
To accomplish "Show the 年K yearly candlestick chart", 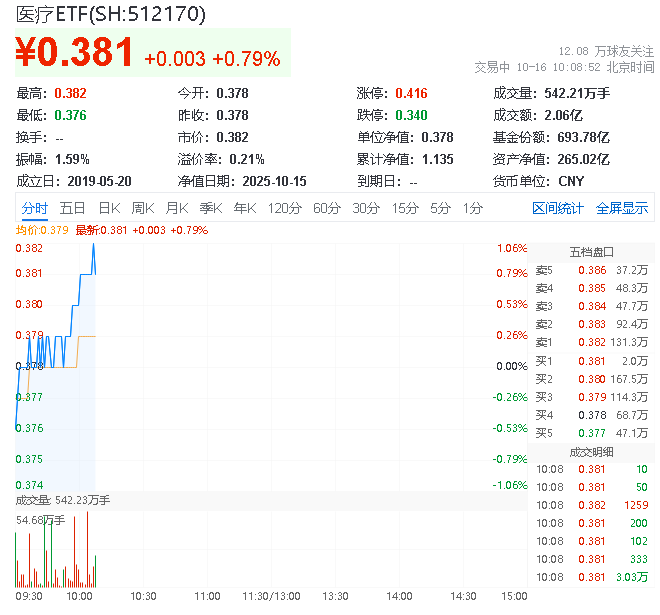I will tap(244, 208).
